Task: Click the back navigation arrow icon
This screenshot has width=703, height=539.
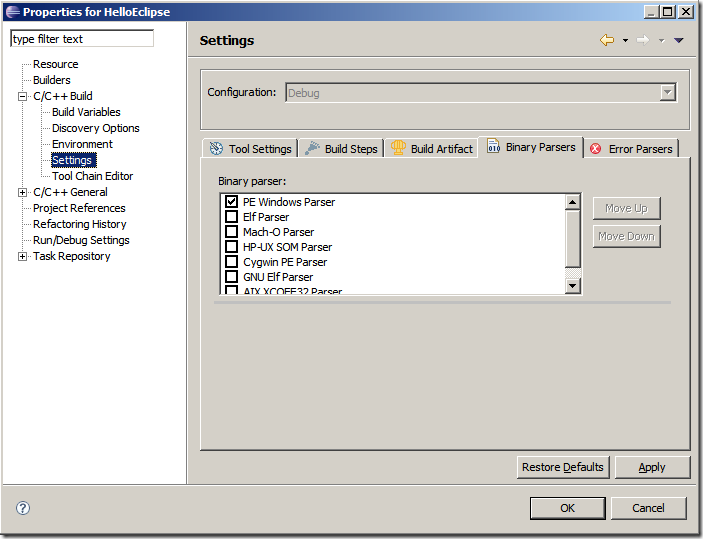Action: 607,40
